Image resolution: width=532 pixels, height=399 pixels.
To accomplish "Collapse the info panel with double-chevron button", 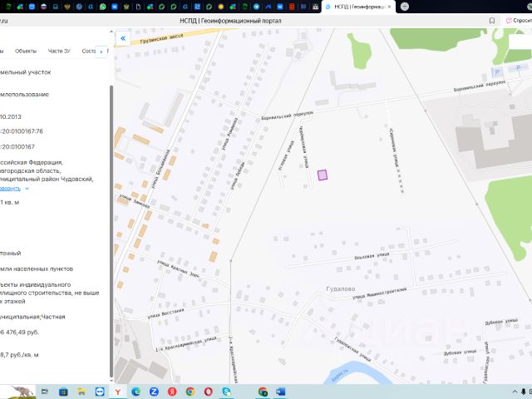I will [x=123, y=38].
